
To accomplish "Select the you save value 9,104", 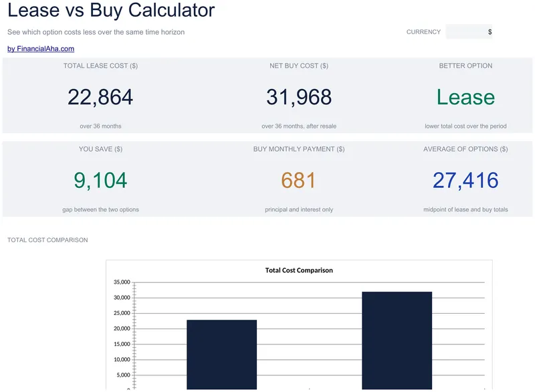I will pyautogui.click(x=100, y=180).
